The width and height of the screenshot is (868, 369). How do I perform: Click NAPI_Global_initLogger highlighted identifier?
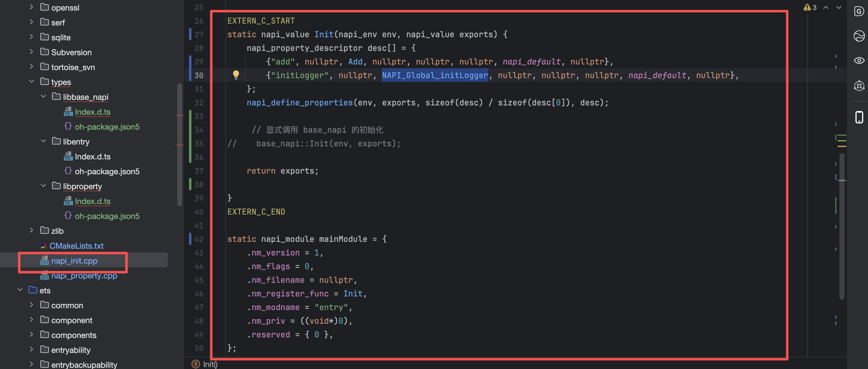(434, 75)
